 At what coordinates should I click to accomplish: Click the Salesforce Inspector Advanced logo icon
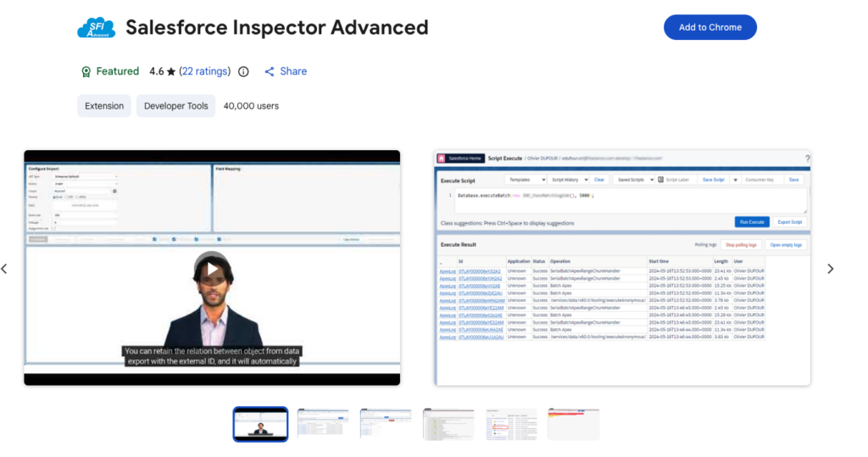97,28
